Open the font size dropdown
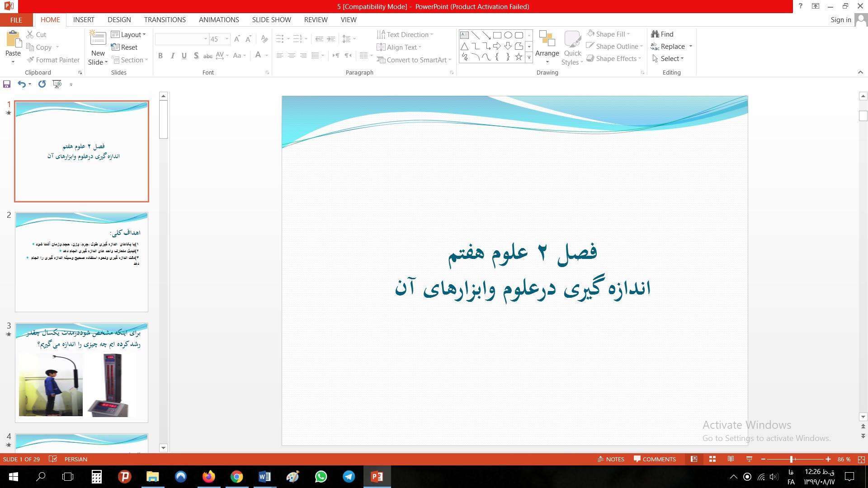This screenshot has width=868, height=488. click(x=227, y=39)
